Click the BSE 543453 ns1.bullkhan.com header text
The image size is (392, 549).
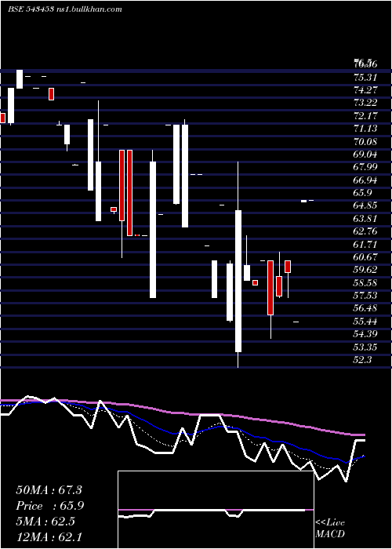click(65, 9)
